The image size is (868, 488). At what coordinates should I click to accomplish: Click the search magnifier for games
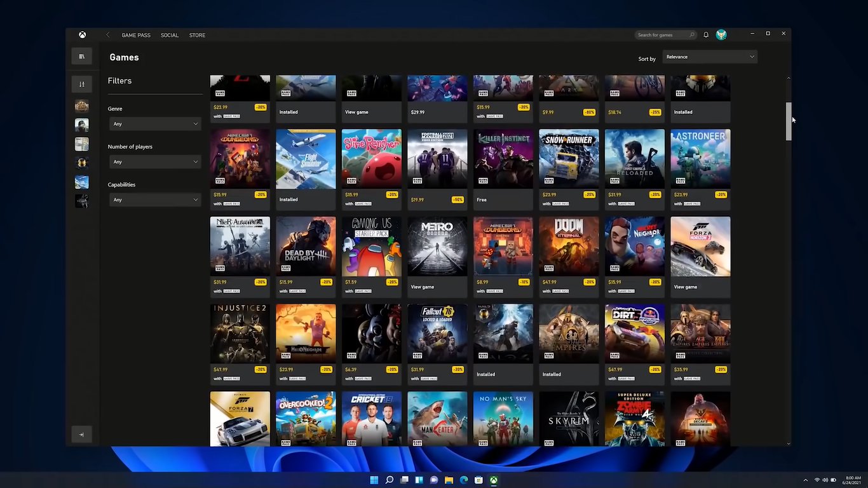tap(693, 34)
